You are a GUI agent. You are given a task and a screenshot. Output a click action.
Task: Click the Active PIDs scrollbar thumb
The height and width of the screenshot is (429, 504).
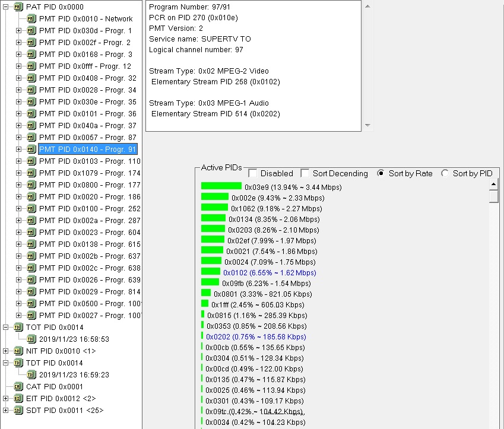pyautogui.click(x=493, y=196)
